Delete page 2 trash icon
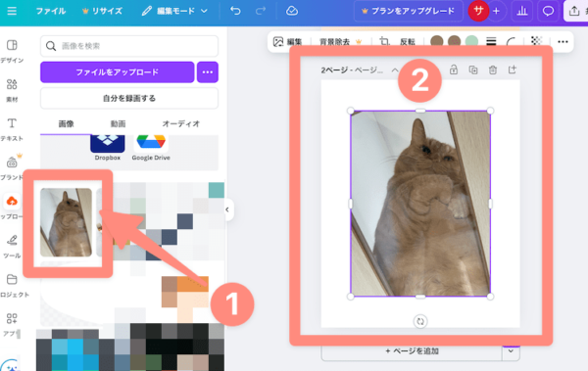The height and width of the screenshot is (371, 588). tap(493, 70)
